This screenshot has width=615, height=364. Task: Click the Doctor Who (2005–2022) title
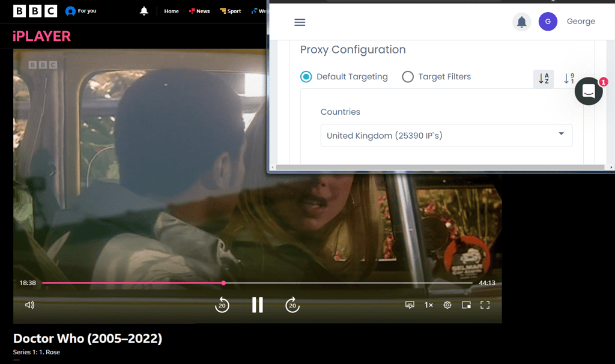click(88, 339)
